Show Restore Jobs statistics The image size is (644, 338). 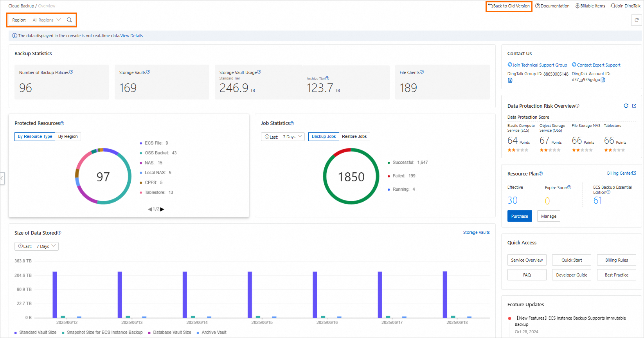tap(354, 136)
